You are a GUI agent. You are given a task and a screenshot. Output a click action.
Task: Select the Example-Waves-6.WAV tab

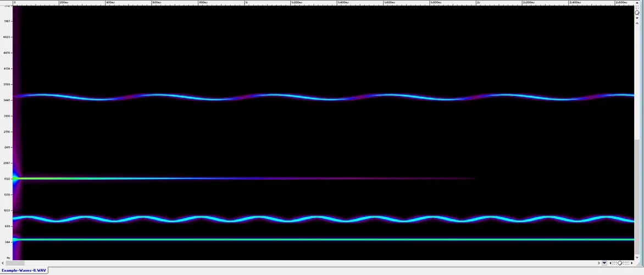tap(24, 271)
